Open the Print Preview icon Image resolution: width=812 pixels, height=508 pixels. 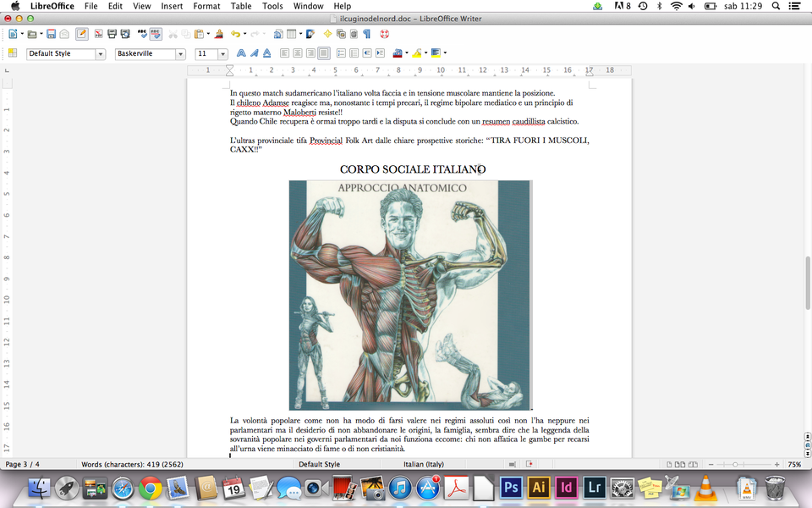[x=125, y=34]
